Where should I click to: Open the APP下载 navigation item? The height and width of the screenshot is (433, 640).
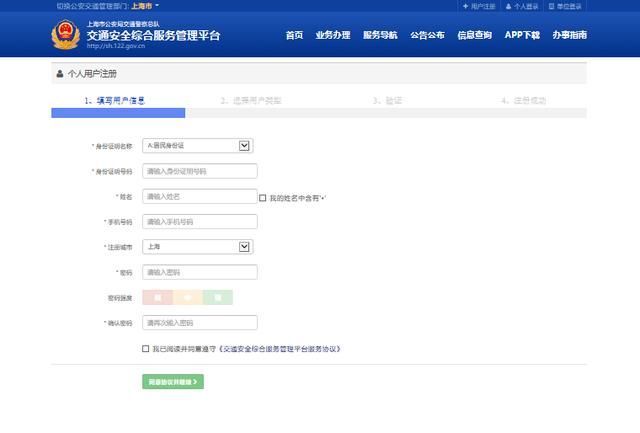point(522,35)
